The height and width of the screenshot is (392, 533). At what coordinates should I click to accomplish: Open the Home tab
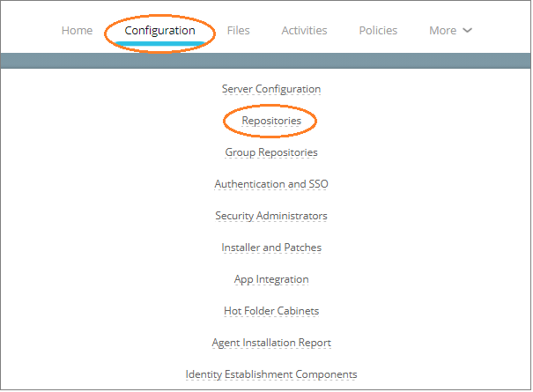(x=78, y=31)
